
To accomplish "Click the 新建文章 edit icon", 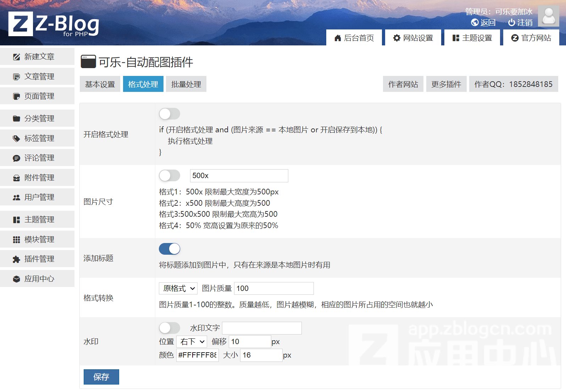I will pyautogui.click(x=16, y=57).
